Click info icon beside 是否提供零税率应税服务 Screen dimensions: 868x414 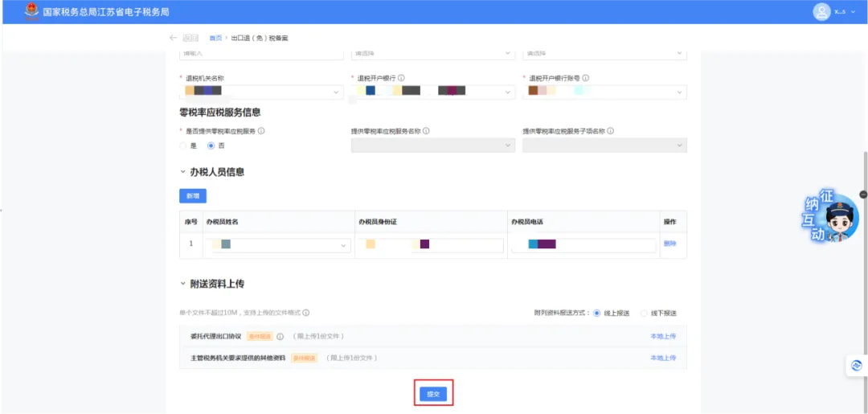pyautogui.click(x=261, y=131)
